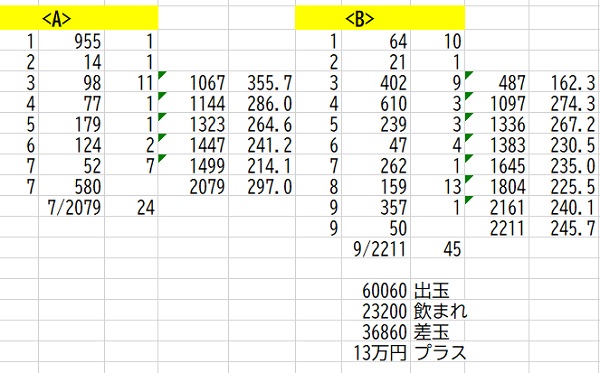This screenshot has height=373, width=600.
Task: Select the cell with value 14
Action: [x=72, y=62]
